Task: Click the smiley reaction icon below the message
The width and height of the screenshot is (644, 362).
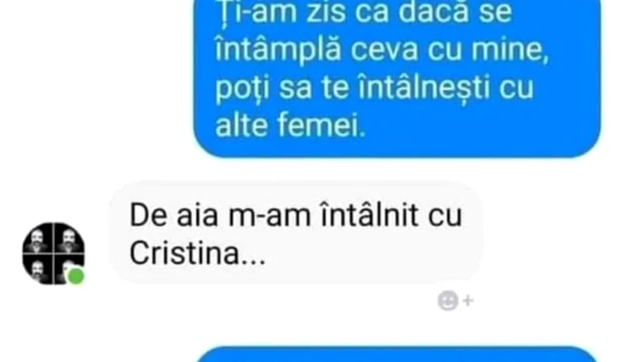Action: click(x=447, y=301)
